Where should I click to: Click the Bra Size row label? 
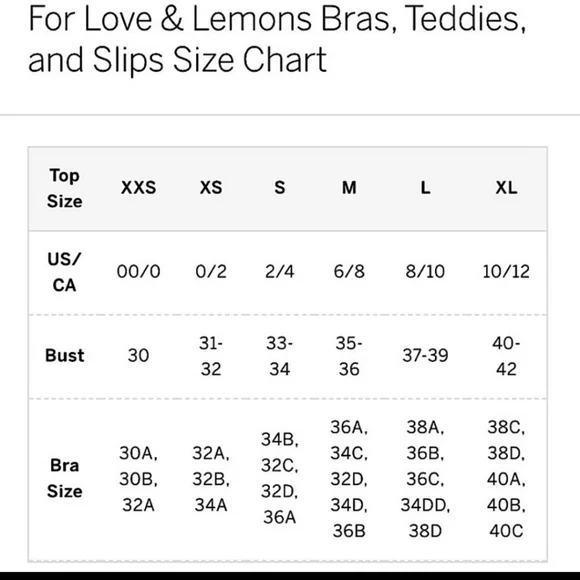click(x=64, y=478)
